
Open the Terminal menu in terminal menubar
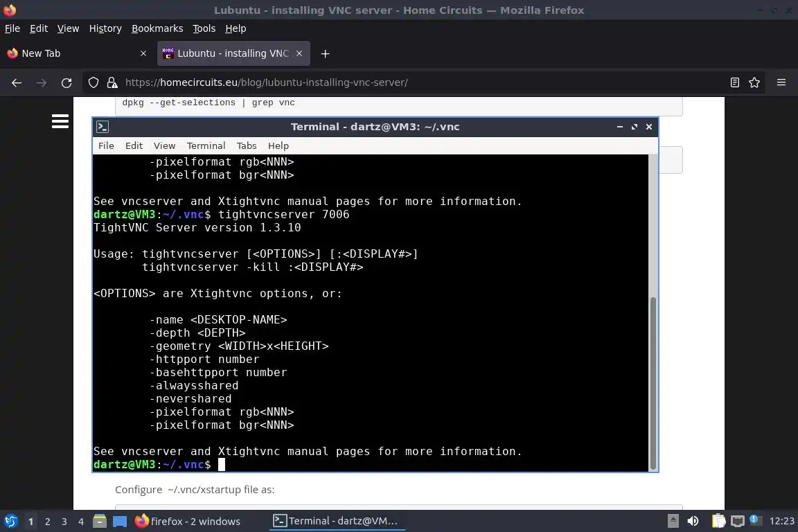pos(206,145)
